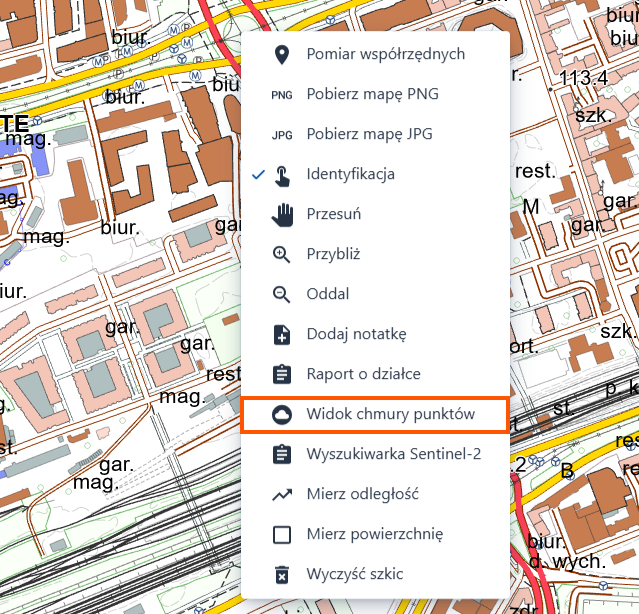The height and width of the screenshot is (614, 639).
Task: Click the square icon for area measurement
Action: pyautogui.click(x=282, y=535)
